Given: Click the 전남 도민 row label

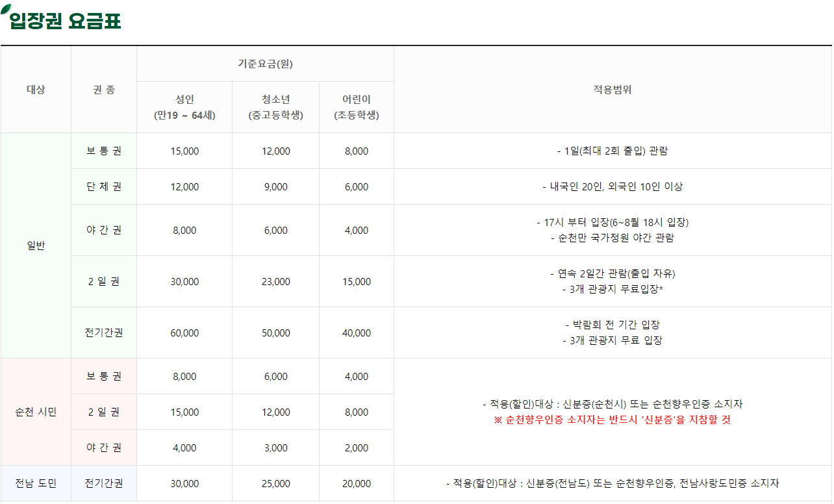Looking at the screenshot, I should (36, 483).
